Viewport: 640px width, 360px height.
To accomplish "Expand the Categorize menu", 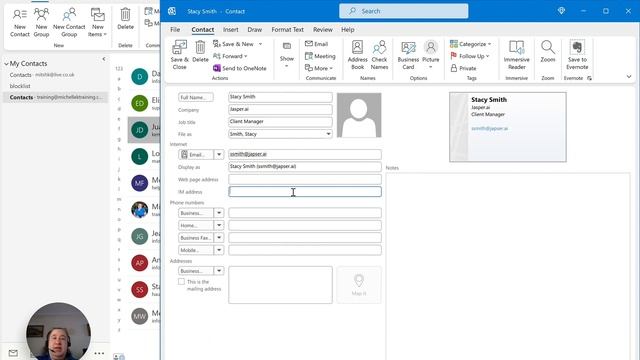I will [x=471, y=44].
